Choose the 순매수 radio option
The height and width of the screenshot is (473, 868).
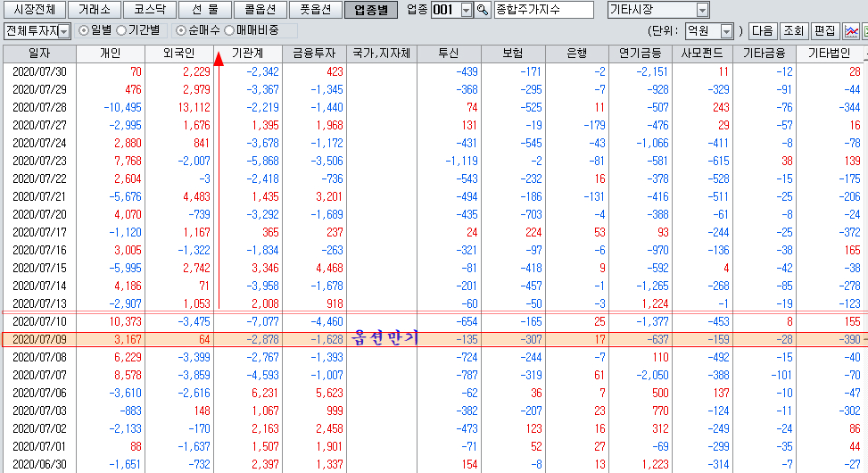182,31
